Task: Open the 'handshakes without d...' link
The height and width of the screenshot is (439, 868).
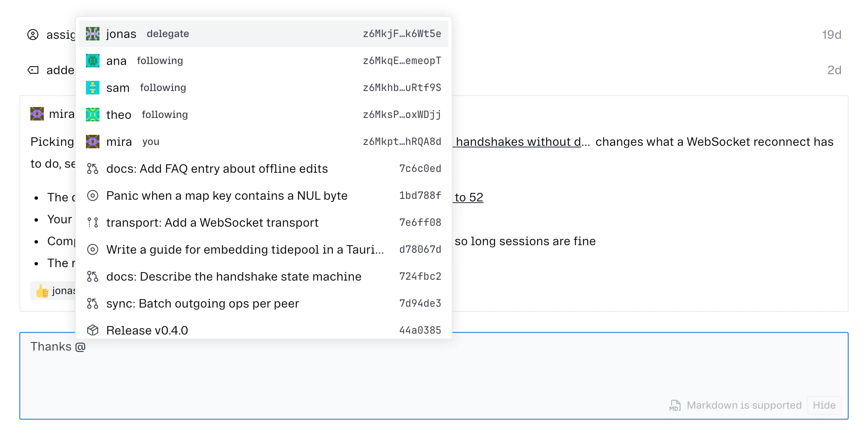Action: [x=522, y=142]
